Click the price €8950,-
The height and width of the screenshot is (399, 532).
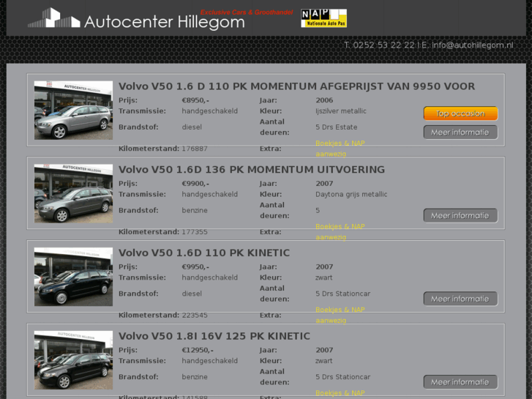click(x=195, y=100)
